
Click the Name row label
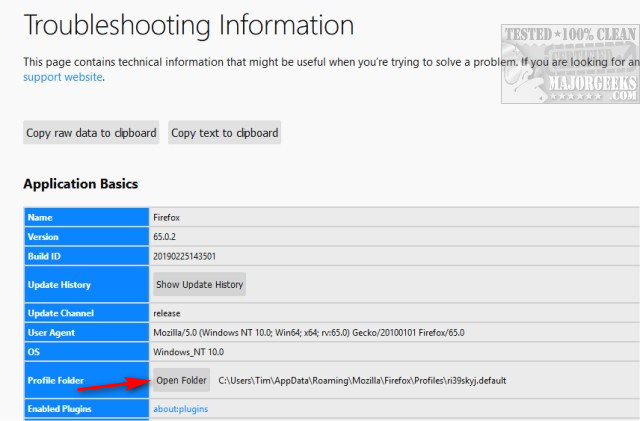87,217
